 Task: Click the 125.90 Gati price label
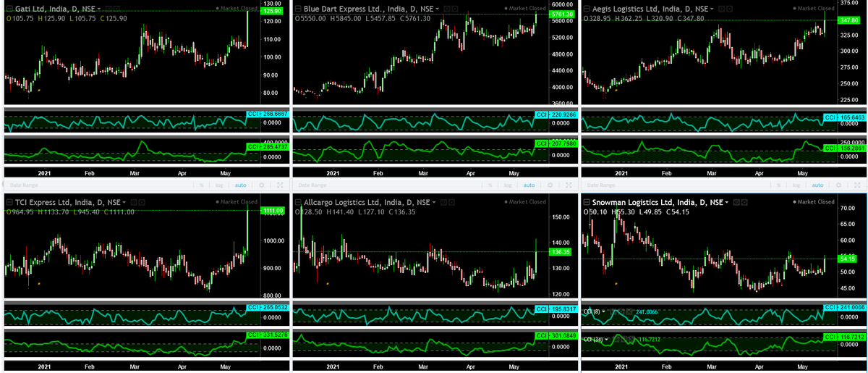click(x=273, y=11)
